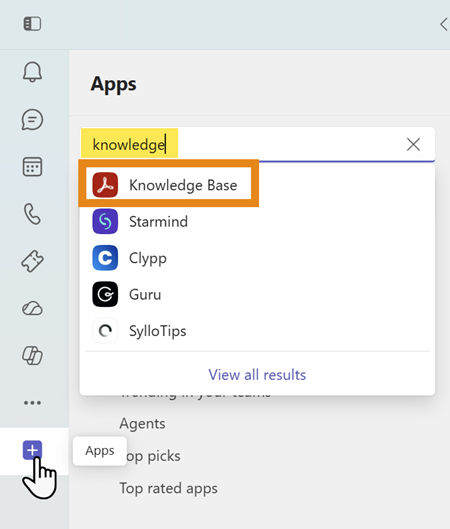This screenshot has height=529, width=450.
Task: Click the Apps plus icon
Action: tap(32, 450)
